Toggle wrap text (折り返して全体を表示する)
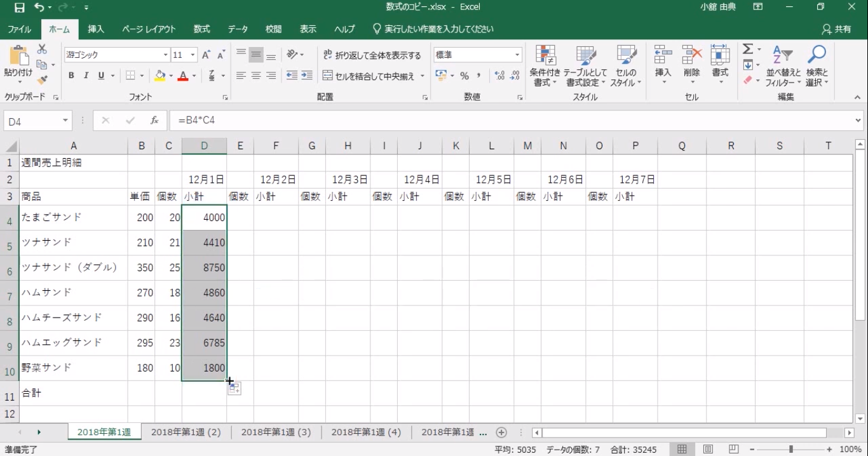 click(372, 55)
